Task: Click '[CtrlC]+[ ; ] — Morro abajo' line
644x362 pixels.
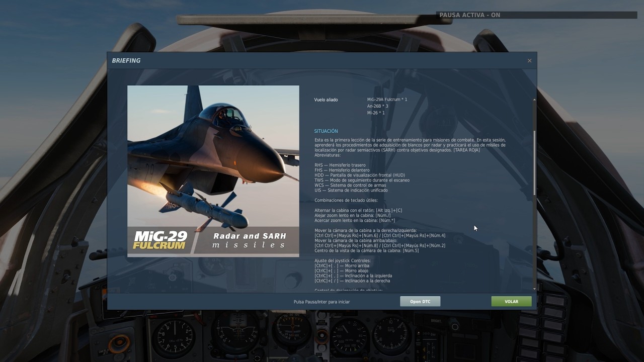Action: tap(341, 270)
